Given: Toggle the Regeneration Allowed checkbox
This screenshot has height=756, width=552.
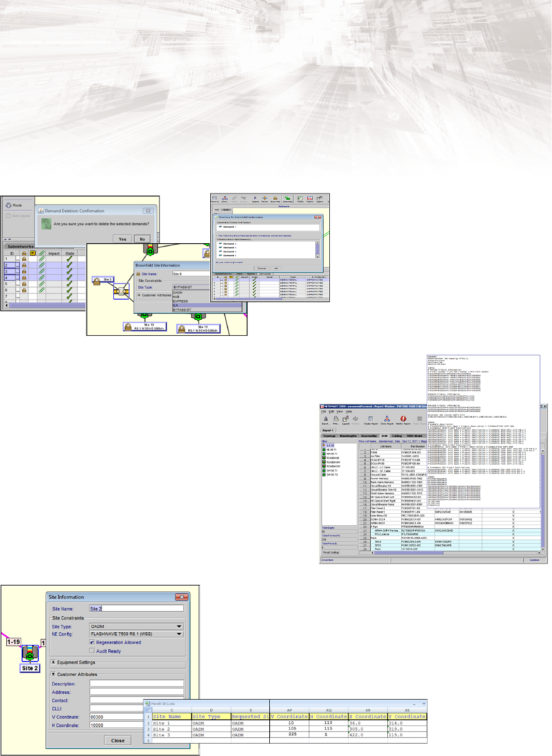Looking at the screenshot, I should (92, 642).
